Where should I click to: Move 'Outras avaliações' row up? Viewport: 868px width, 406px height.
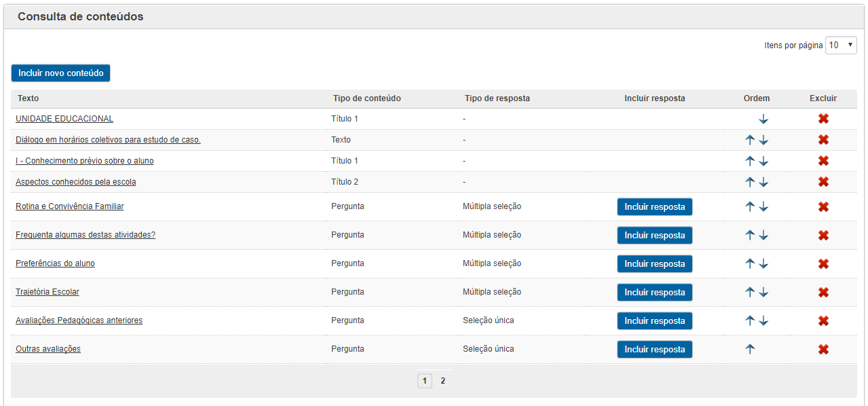click(750, 349)
